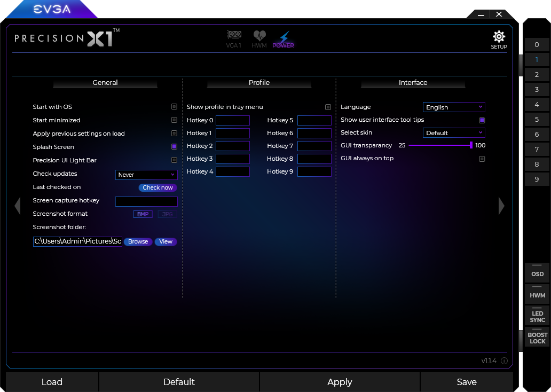Click the Save button
This screenshot has height=392, width=551.
coord(467,382)
